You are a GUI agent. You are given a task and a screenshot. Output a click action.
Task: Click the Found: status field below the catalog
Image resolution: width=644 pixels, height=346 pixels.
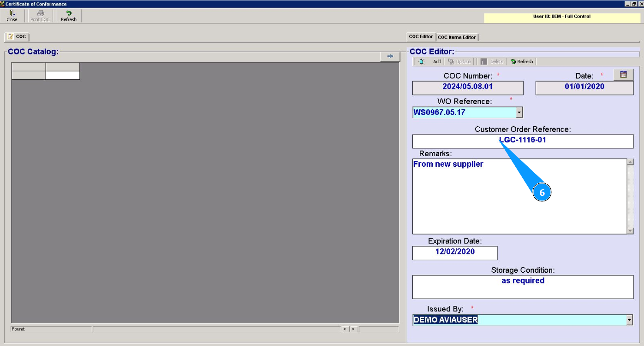pyautogui.click(x=51, y=329)
